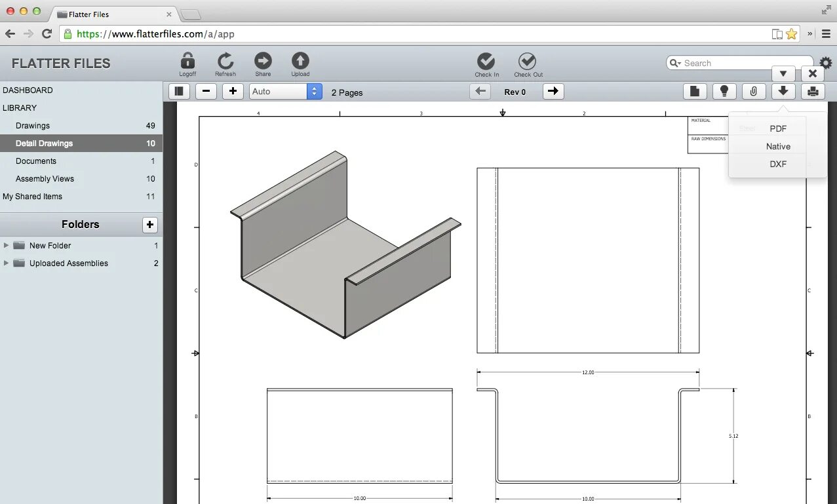The width and height of the screenshot is (837, 504).
Task: Bookmark page with the star icon
Action: point(791,34)
